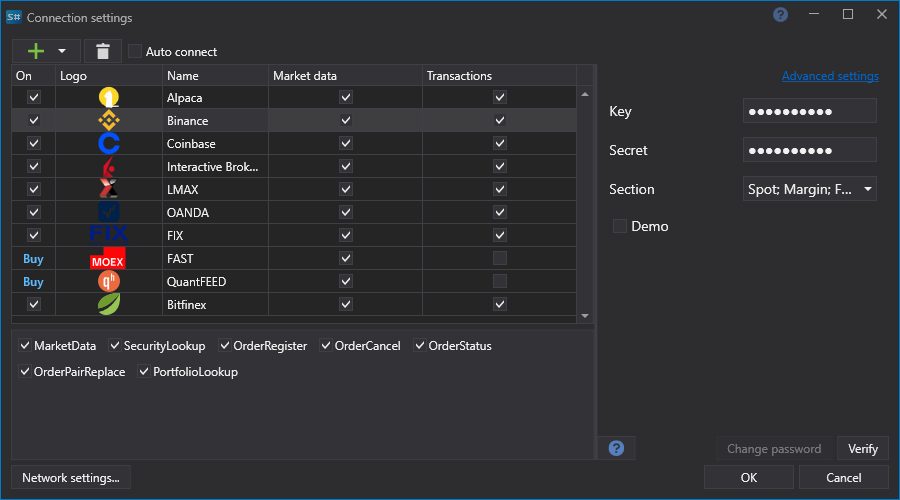Select the Alpaca name cell
This screenshot has height=500, width=900.
[x=215, y=98]
